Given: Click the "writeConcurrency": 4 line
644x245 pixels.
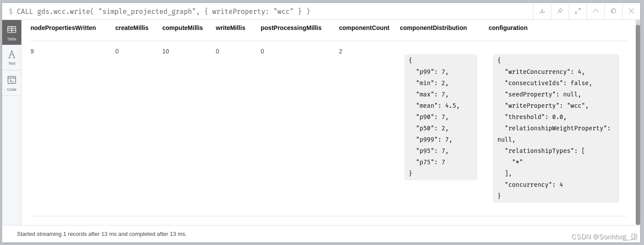Looking at the screenshot, I should pyautogui.click(x=545, y=72).
